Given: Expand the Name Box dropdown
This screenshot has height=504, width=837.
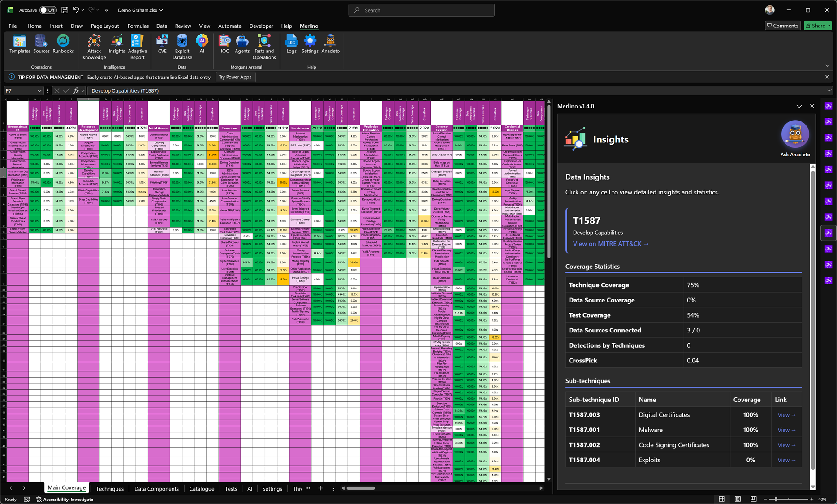Looking at the screenshot, I should pyautogui.click(x=39, y=91).
